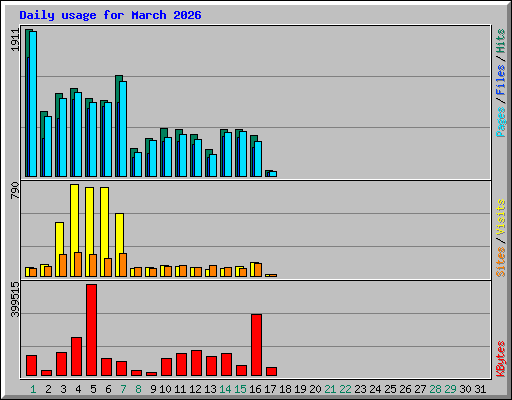
Task: Click the day label '30' on the x-axis
Action: [465, 389]
